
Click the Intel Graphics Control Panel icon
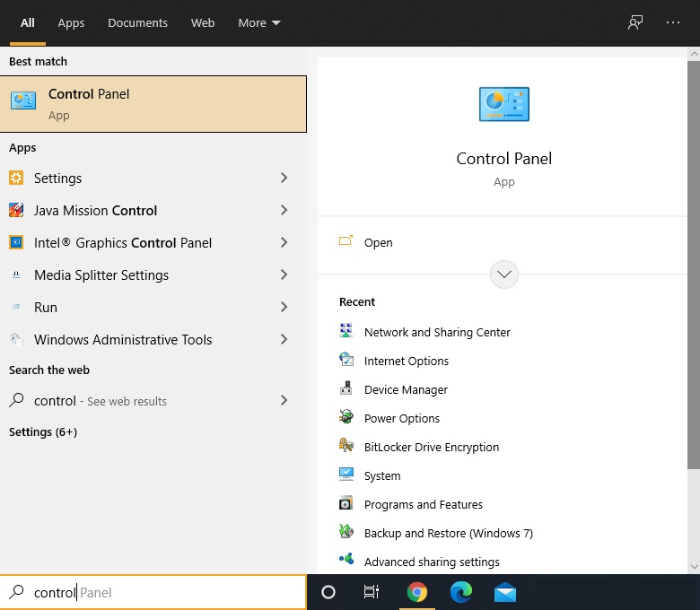click(x=16, y=242)
